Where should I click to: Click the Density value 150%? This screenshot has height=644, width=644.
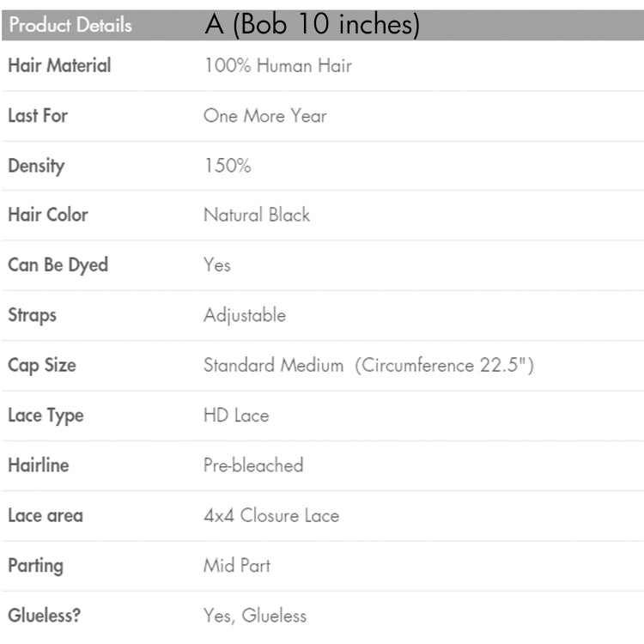tap(227, 166)
